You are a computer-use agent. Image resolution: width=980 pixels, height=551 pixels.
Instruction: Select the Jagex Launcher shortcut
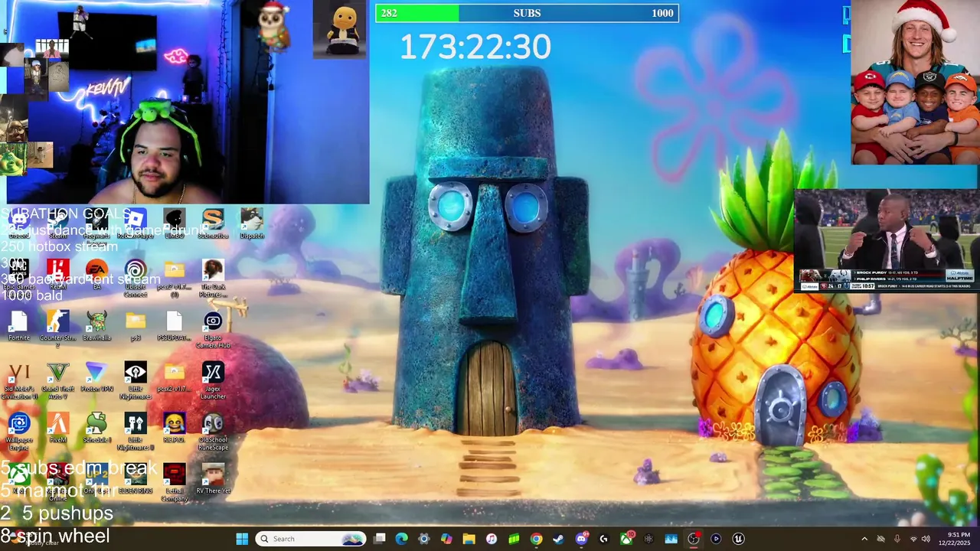pos(213,381)
